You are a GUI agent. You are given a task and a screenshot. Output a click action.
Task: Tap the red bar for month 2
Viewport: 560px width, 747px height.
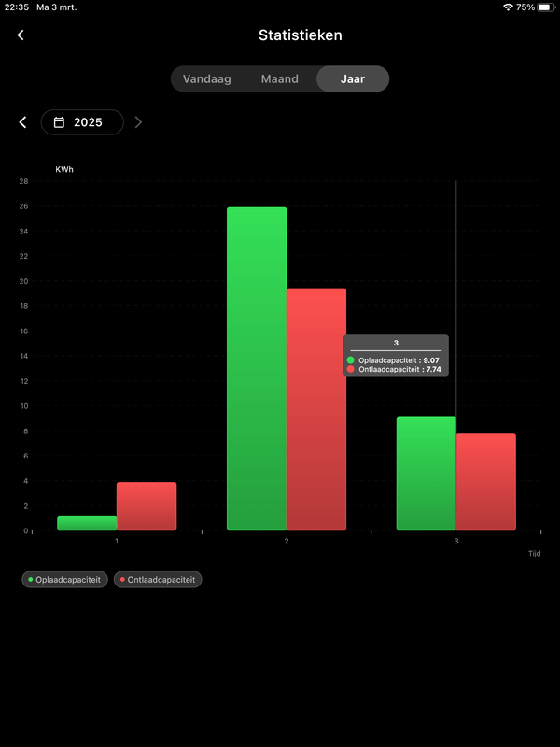point(316,409)
